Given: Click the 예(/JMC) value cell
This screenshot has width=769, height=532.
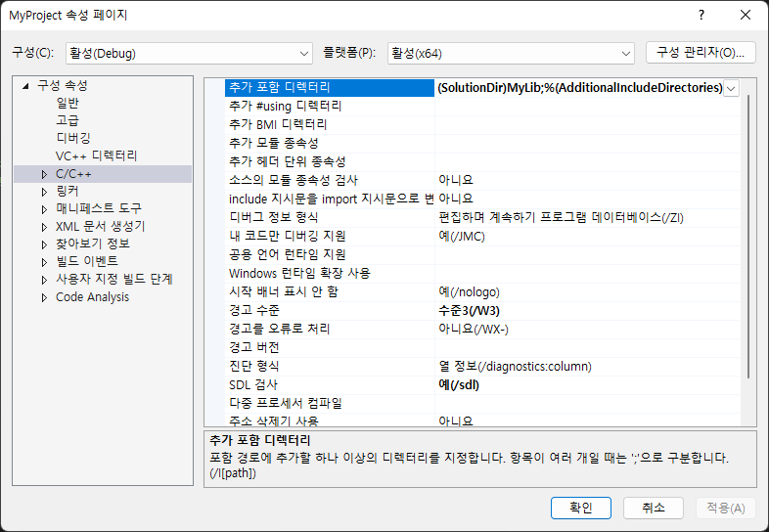Looking at the screenshot, I should 588,236.
